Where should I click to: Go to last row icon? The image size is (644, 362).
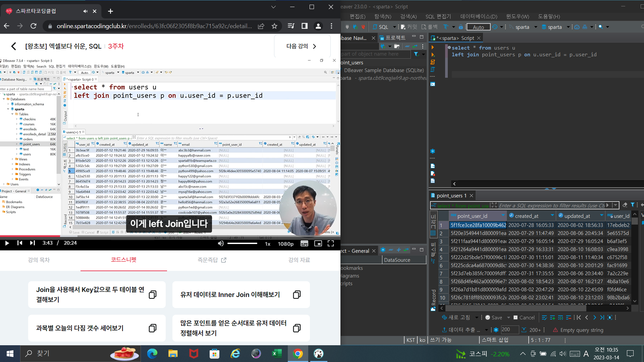click(602, 317)
